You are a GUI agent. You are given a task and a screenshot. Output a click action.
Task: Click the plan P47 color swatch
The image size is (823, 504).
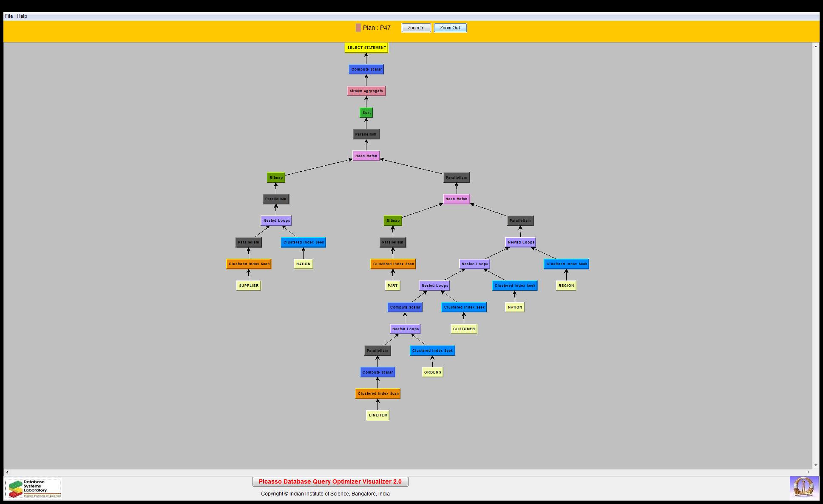pos(358,28)
